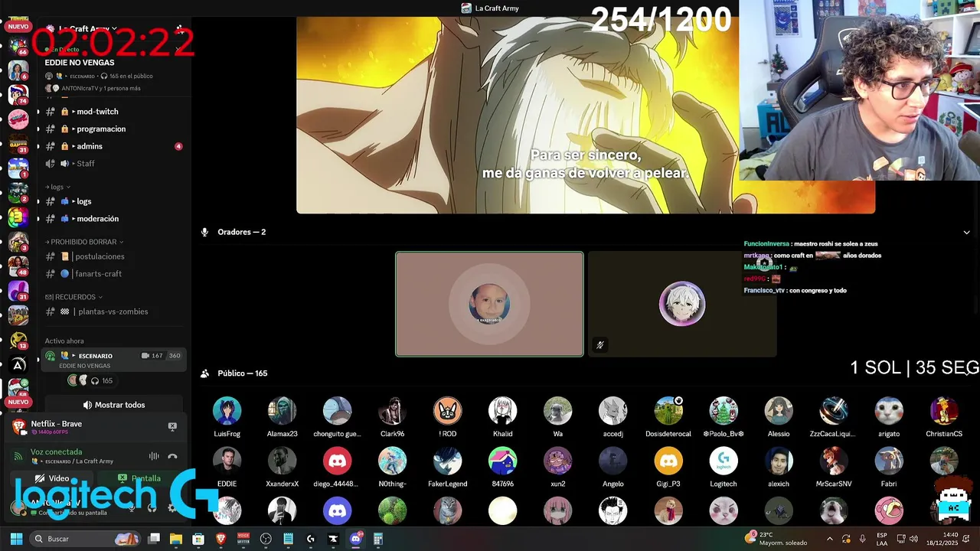Open OBS Studio from taskbar
The image size is (980, 551).
266,539
